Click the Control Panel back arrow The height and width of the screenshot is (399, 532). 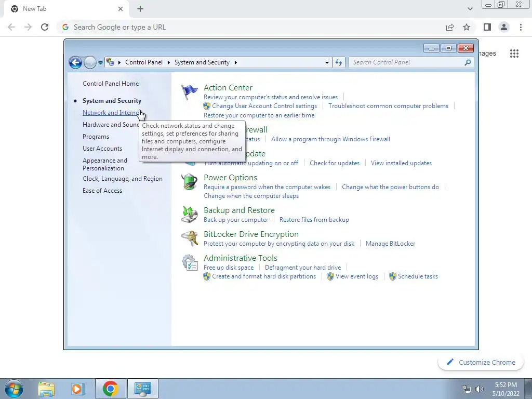pyautogui.click(x=75, y=62)
